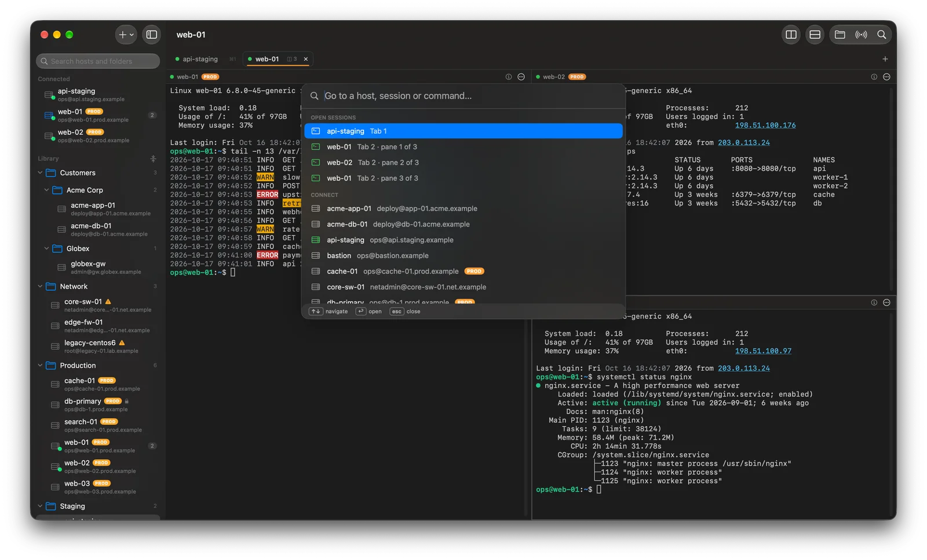The width and height of the screenshot is (927, 560).
Task: Show info for web-02 pane
Action: tap(874, 77)
